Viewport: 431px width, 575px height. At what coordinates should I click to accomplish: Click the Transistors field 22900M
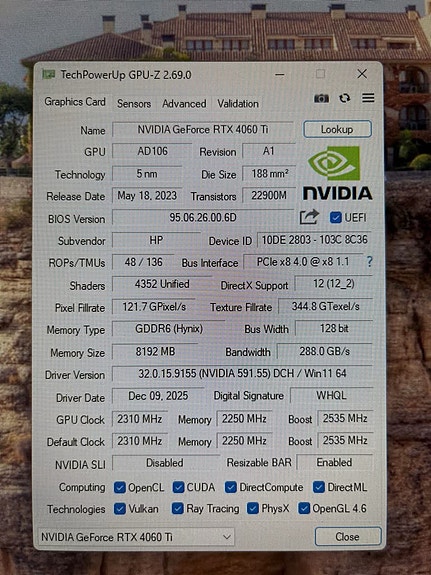(269, 195)
